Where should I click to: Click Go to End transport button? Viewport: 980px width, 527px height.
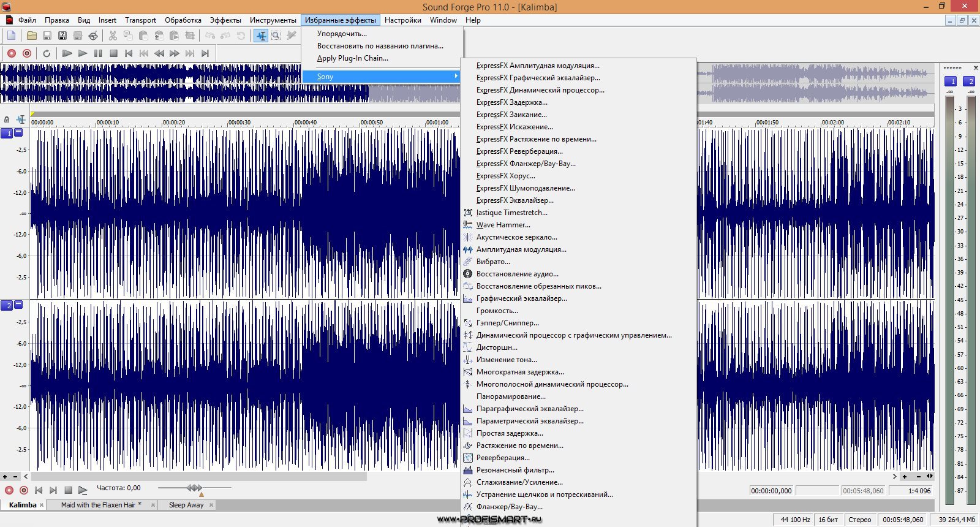pyautogui.click(x=205, y=53)
